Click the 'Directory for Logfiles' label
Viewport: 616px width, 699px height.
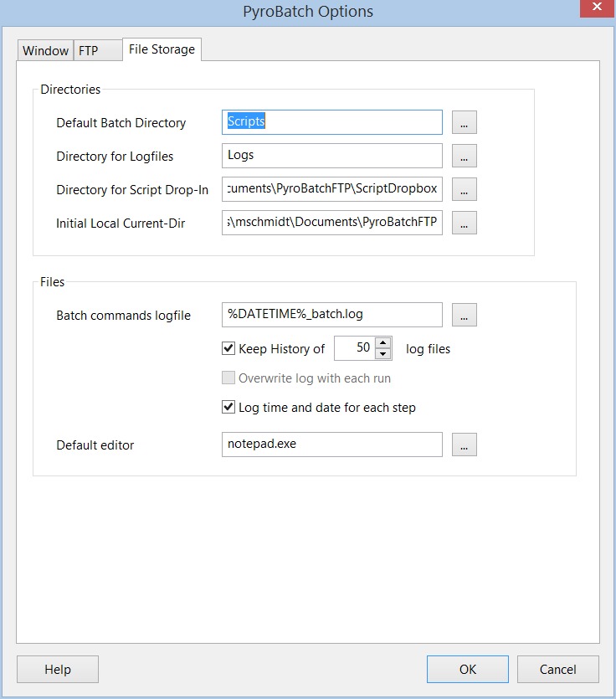coord(115,157)
